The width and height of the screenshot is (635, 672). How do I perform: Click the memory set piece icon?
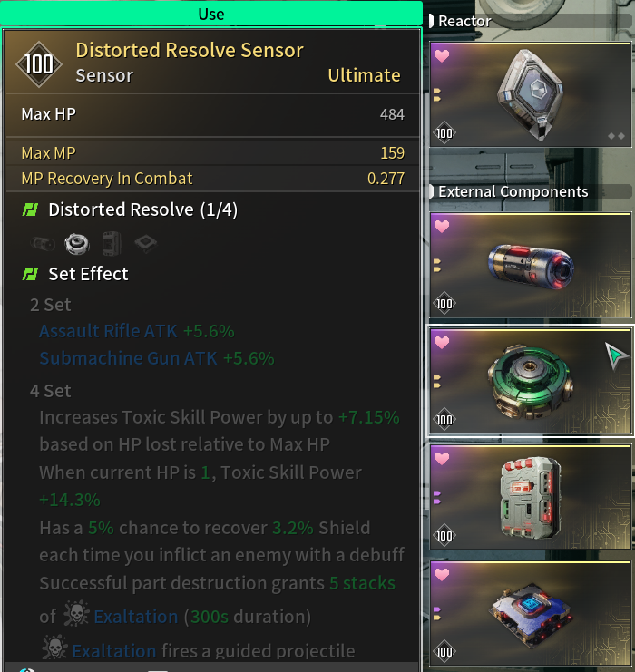click(112, 244)
